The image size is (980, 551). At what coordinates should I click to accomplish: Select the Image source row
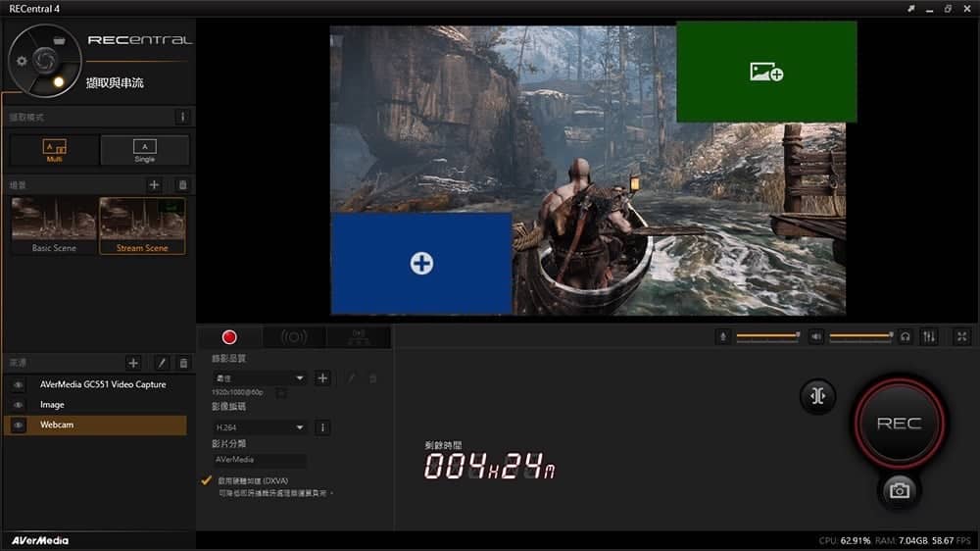pos(96,405)
